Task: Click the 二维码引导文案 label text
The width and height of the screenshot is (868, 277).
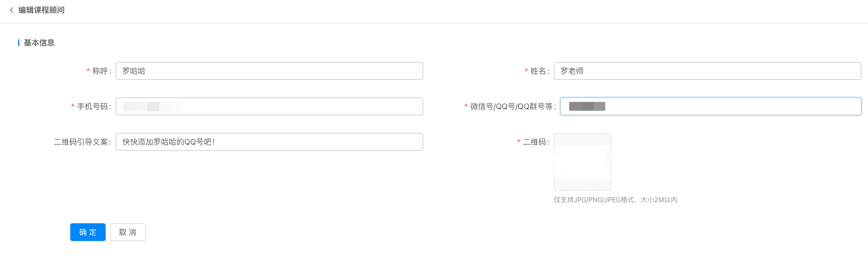Action: (82, 142)
